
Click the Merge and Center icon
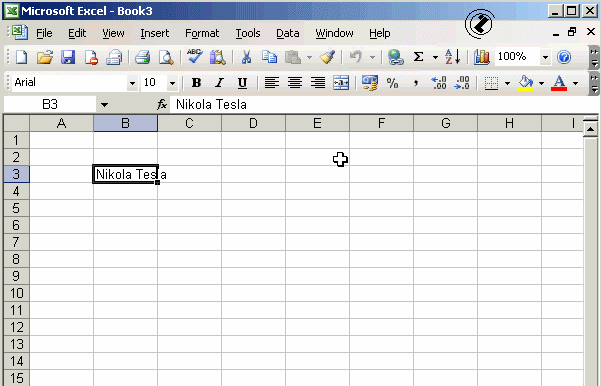341,83
